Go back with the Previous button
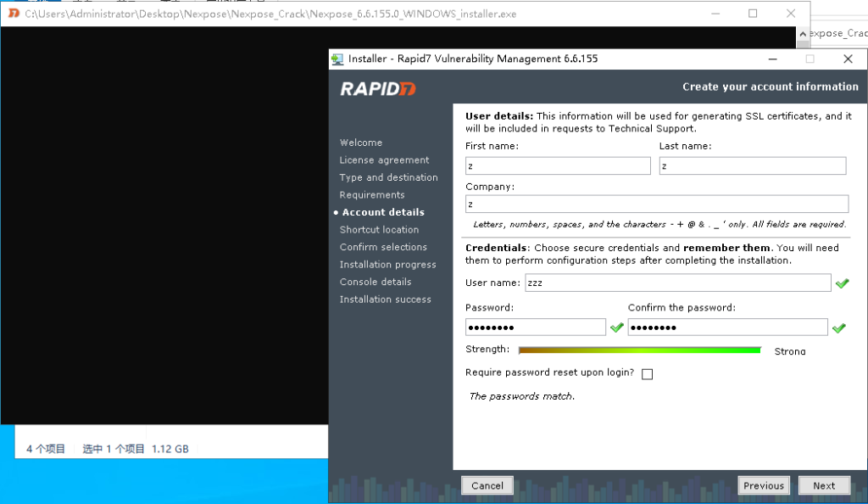Viewport: 868px width, 504px height. (x=764, y=485)
